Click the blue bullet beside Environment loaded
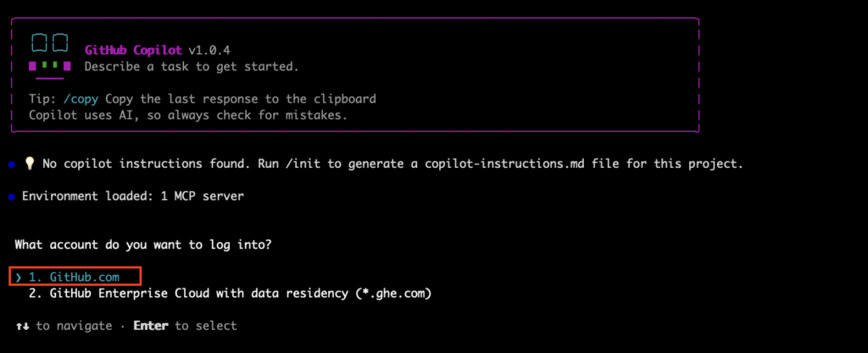The width and height of the screenshot is (868, 353). coord(12,197)
